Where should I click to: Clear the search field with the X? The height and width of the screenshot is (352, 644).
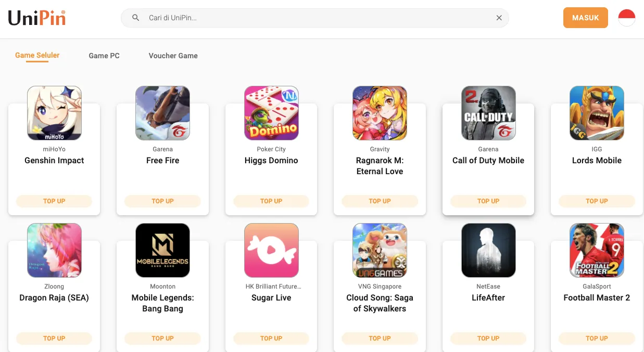(x=499, y=18)
